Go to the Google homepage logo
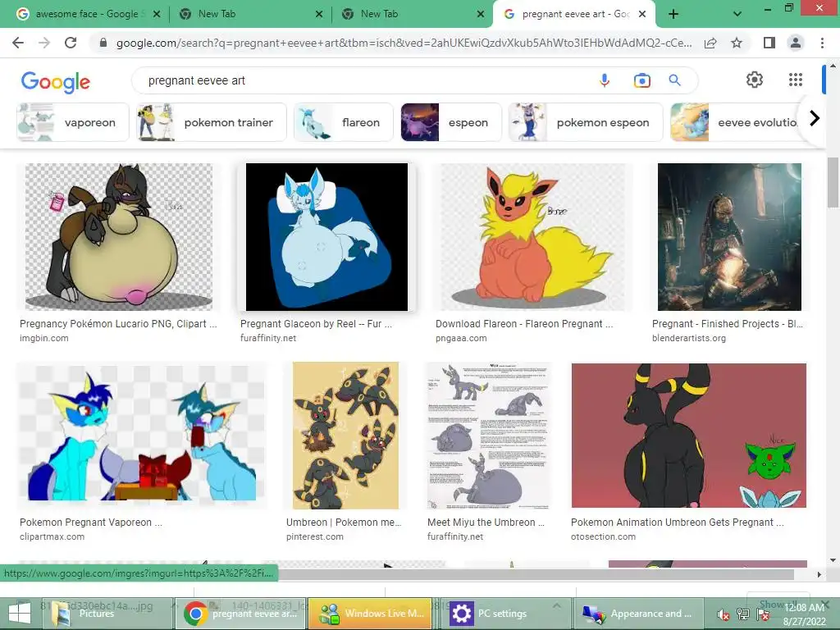 tap(56, 81)
